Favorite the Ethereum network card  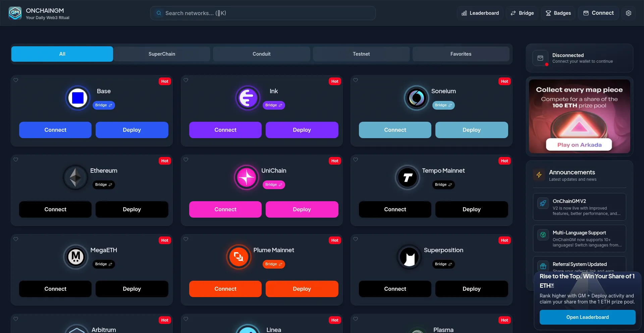click(16, 160)
